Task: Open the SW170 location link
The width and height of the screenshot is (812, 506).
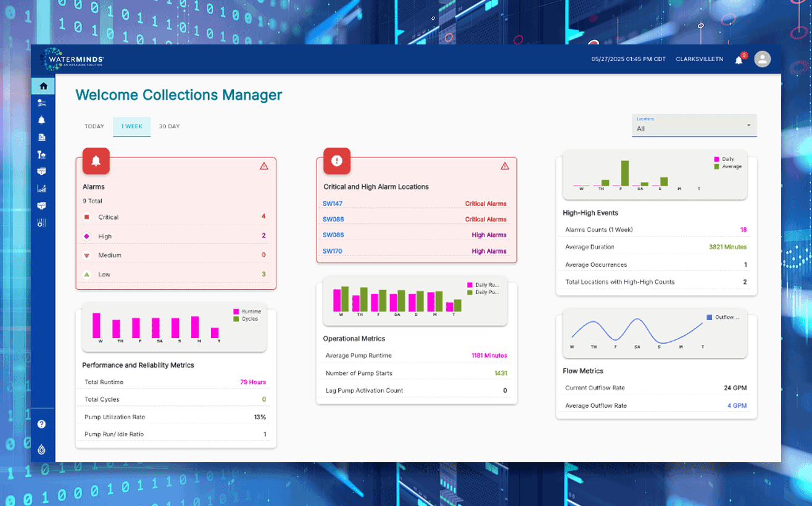Action: pos(332,251)
